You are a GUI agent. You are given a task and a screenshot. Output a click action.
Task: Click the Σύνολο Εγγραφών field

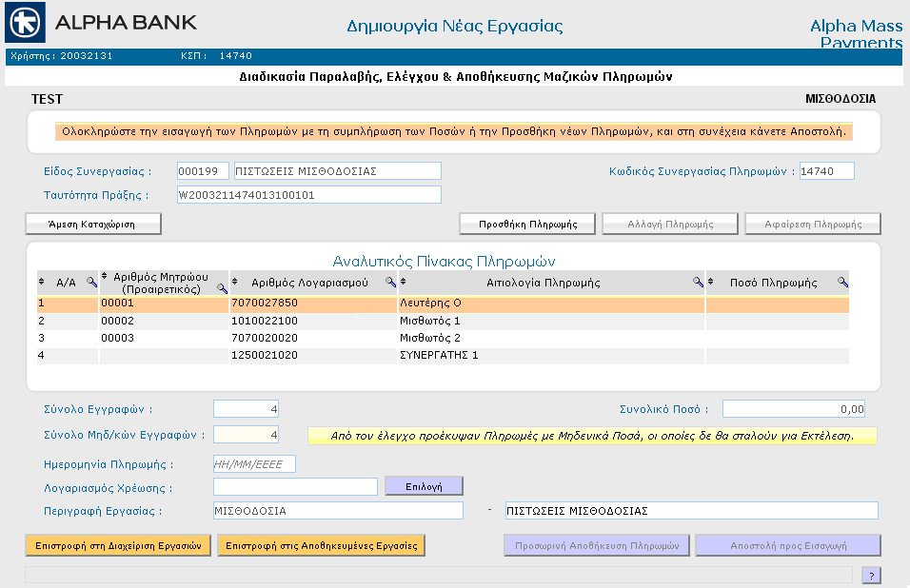(x=247, y=409)
